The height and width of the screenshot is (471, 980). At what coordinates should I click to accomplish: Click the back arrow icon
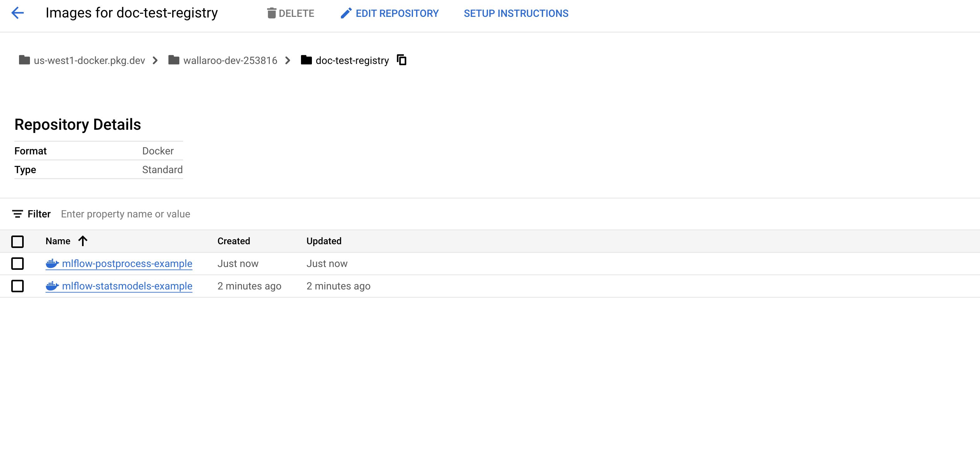17,13
